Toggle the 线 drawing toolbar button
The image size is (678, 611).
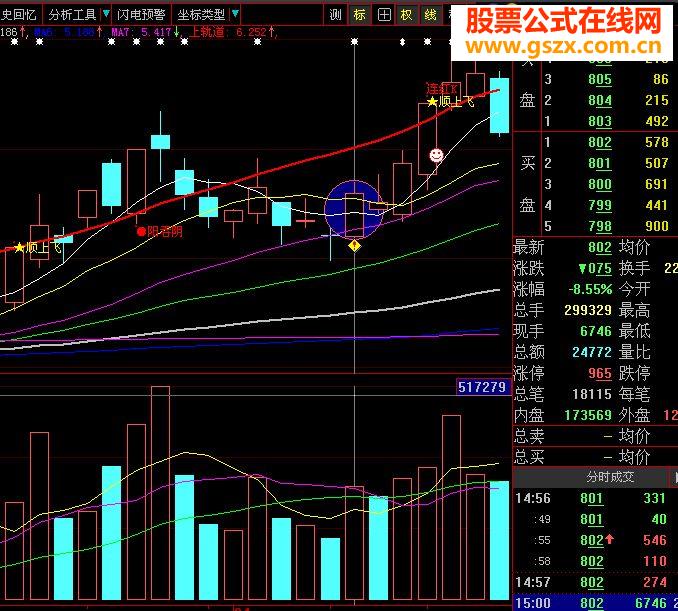(x=430, y=15)
